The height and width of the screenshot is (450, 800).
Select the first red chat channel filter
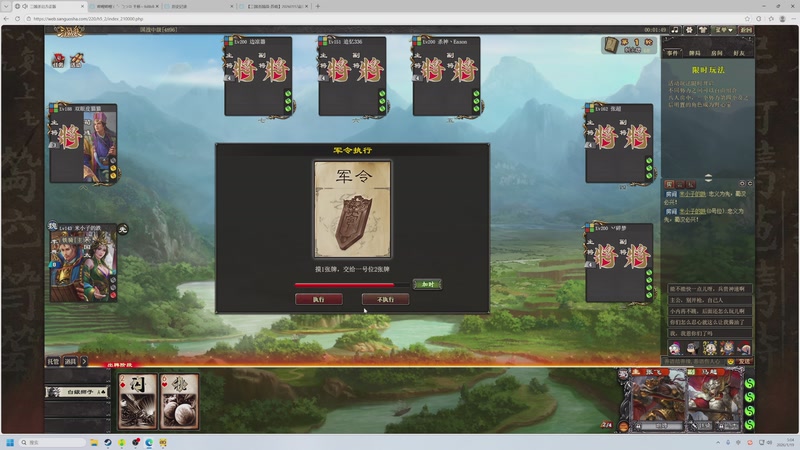(669, 184)
